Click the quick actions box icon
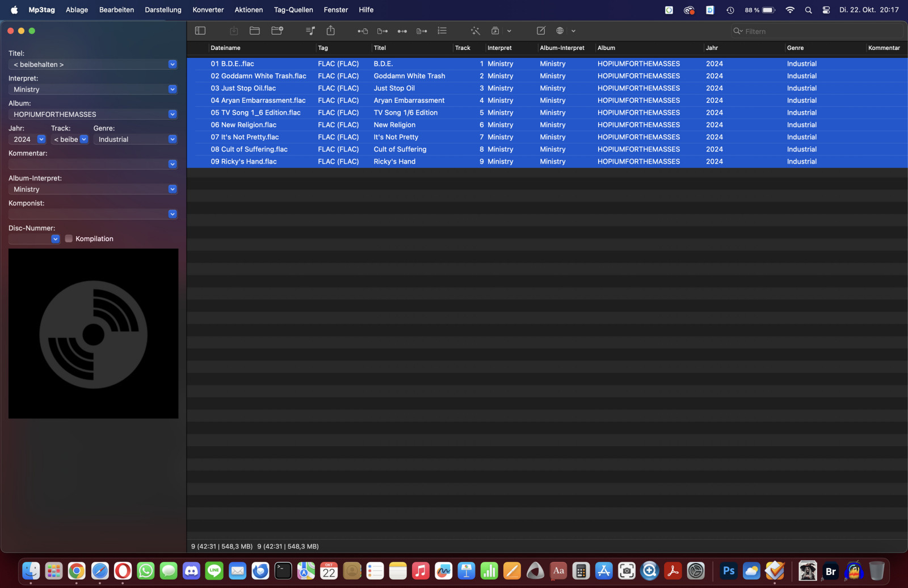This screenshot has height=588, width=908. [495, 31]
